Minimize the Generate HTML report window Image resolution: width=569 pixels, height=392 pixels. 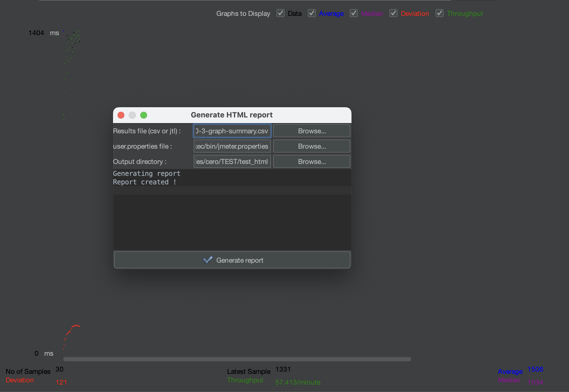132,115
